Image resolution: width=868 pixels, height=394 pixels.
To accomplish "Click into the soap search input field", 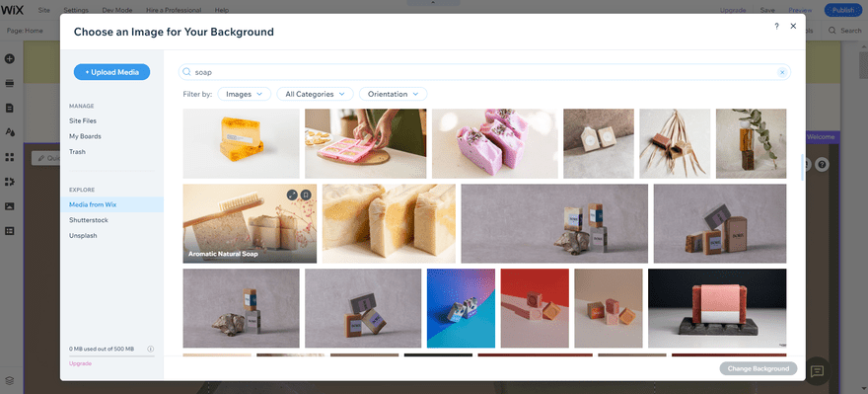I will [x=484, y=72].
